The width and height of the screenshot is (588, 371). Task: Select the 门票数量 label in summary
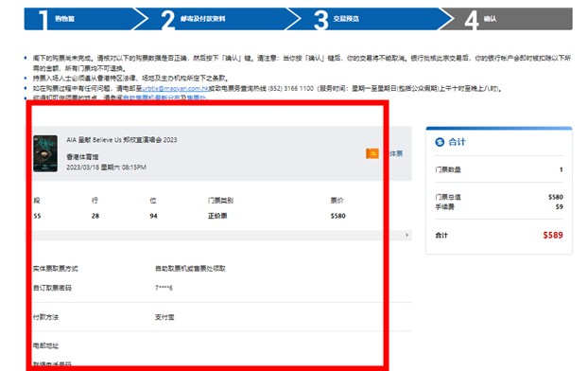point(448,169)
